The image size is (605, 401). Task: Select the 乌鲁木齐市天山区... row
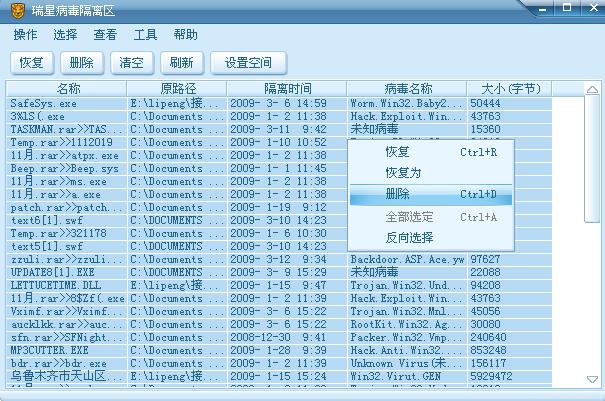[279, 376]
